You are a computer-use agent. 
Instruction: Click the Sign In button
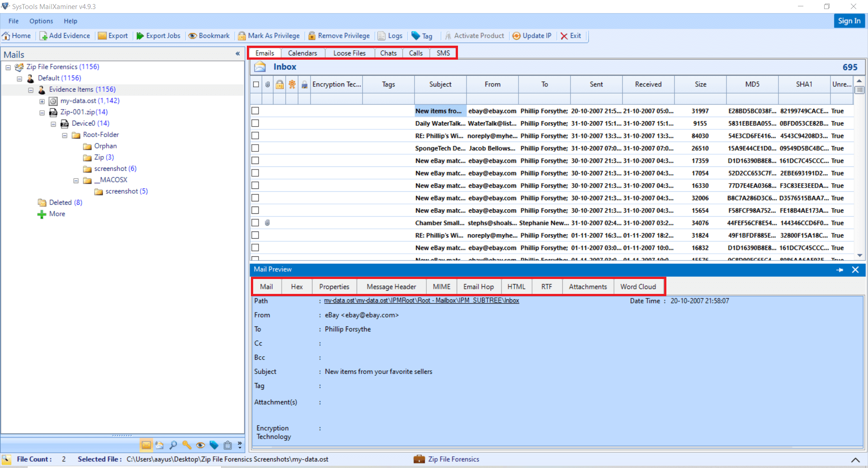(849, 21)
